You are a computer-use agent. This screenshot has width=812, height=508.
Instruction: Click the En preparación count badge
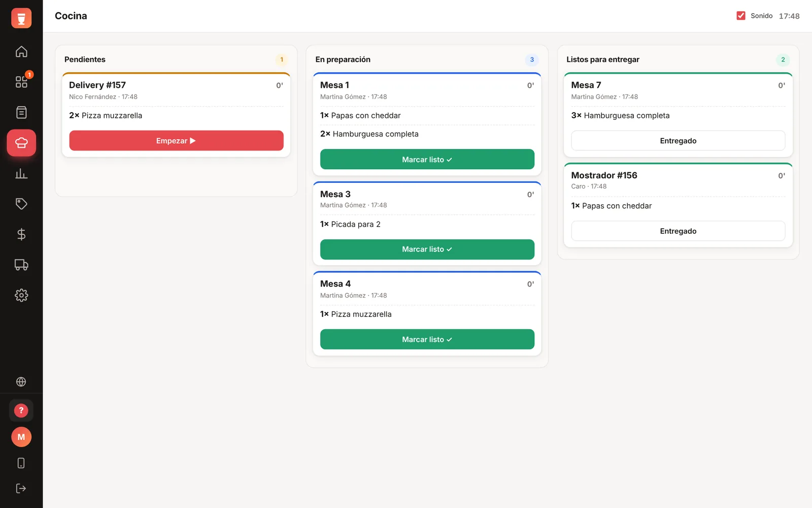coord(532,59)
